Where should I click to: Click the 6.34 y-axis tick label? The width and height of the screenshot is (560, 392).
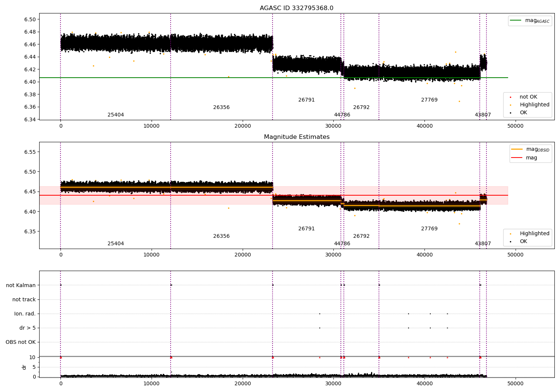[30, 119]
